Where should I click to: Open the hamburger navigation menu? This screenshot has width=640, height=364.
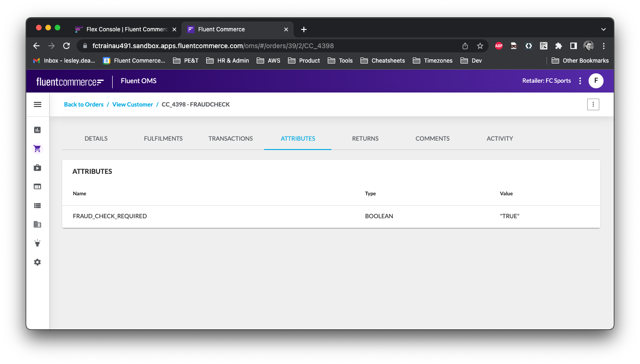(x=37, y=105)
